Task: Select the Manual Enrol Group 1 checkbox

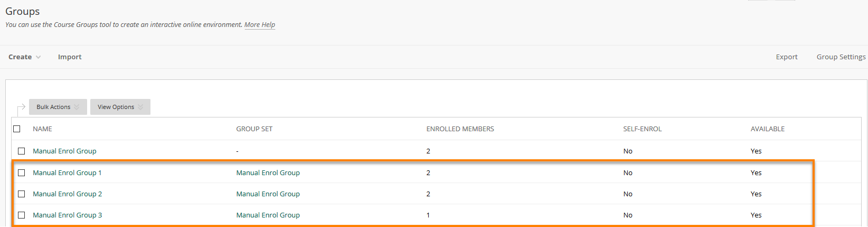Action: pyautogui.click(x=22, y=172)
